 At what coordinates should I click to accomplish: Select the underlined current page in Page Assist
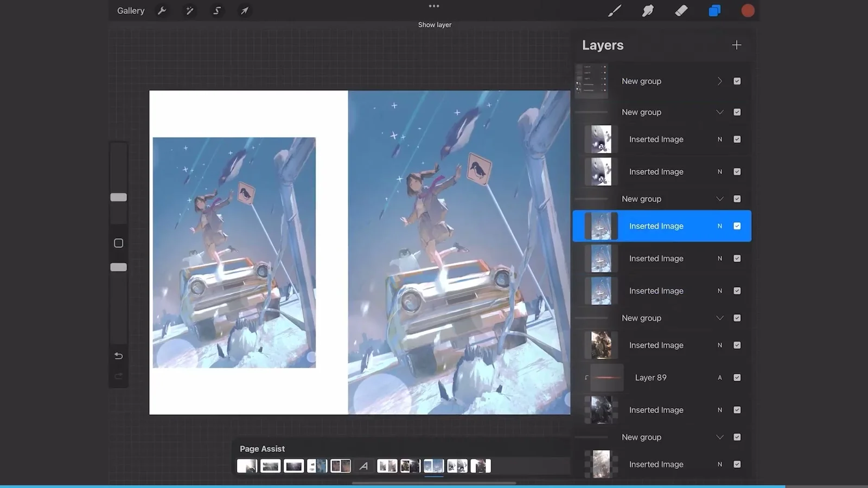[x=433, y=466]
